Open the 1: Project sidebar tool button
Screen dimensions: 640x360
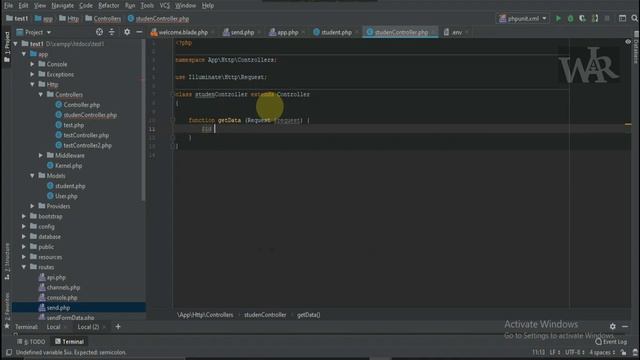point(7,47)
